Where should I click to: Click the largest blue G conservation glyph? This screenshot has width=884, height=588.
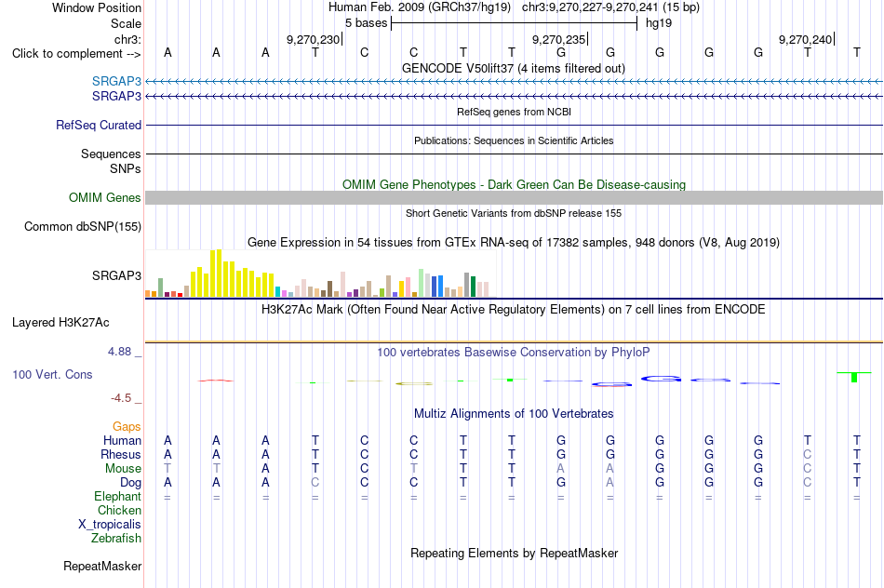[x=661, y=379]
